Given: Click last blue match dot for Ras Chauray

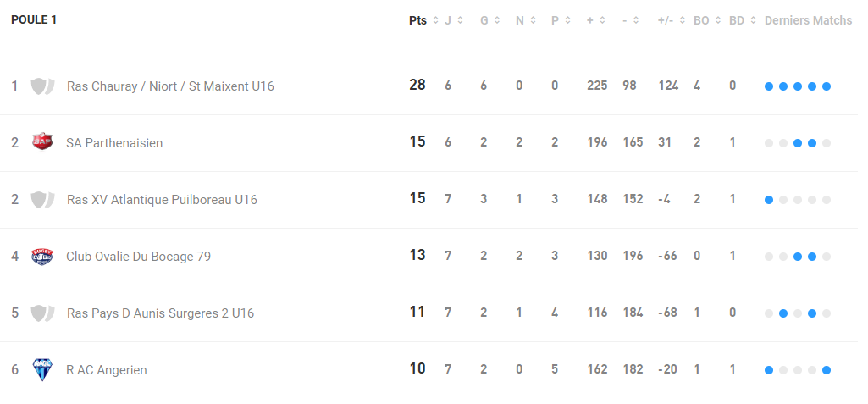Looking at the screenshot, I should [x=826, y=86].
